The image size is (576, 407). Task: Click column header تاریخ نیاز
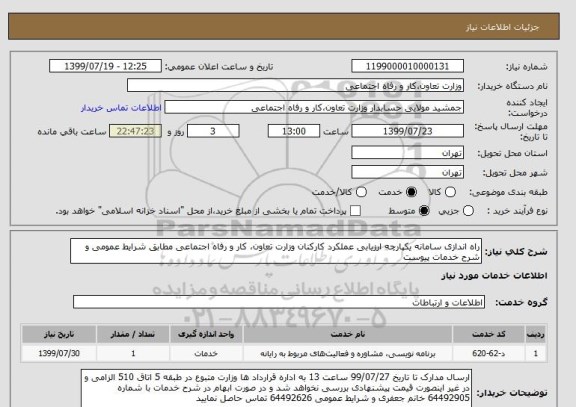click(x=59, y=334)
